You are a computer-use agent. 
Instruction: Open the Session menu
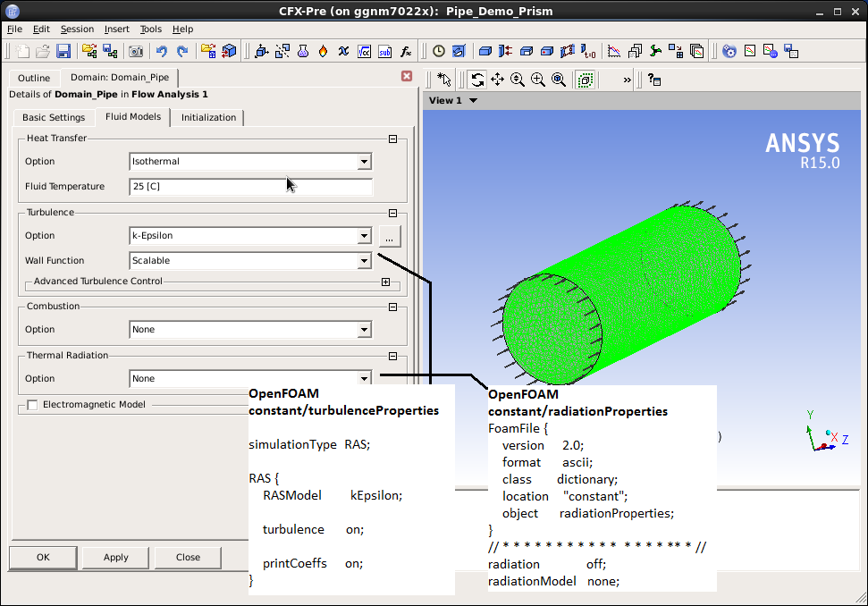tap(77, 29)
